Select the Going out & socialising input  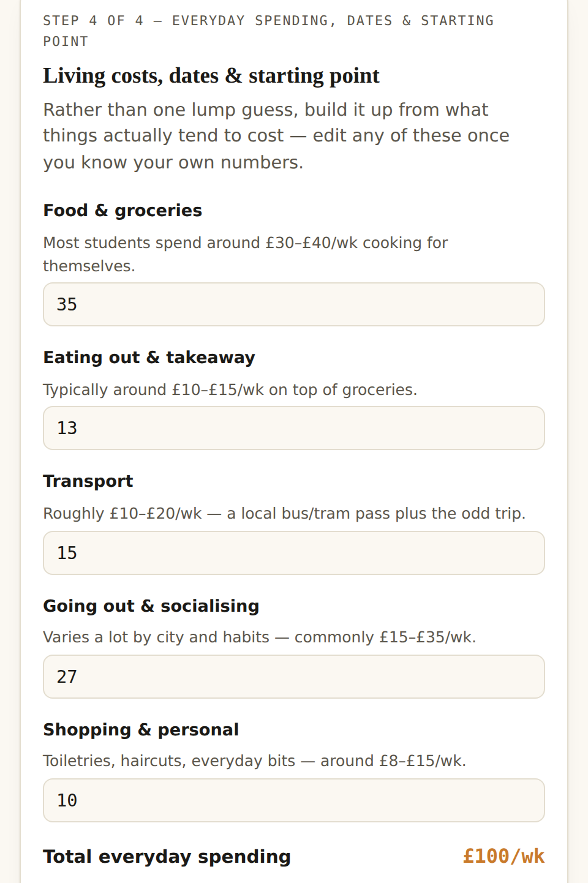[294, 677]
